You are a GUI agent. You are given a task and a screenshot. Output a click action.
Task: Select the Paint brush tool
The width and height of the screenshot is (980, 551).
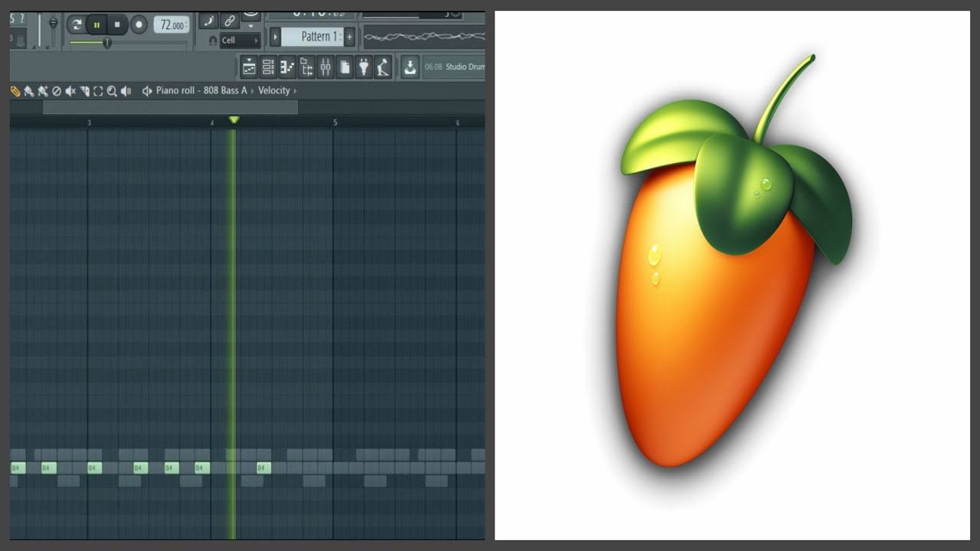pos(29,91)
